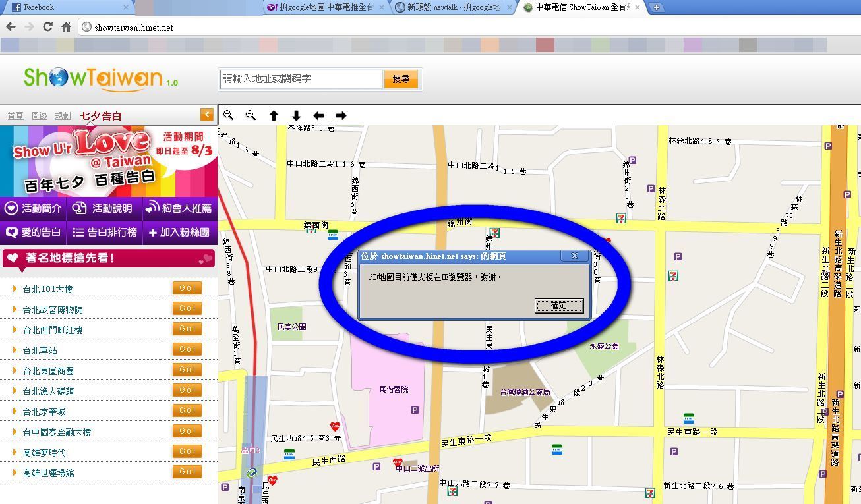Image resolution: width=861 pixels, height=504 pixels.
Task: Pan the map down with arrow
Action: point(296,115)
